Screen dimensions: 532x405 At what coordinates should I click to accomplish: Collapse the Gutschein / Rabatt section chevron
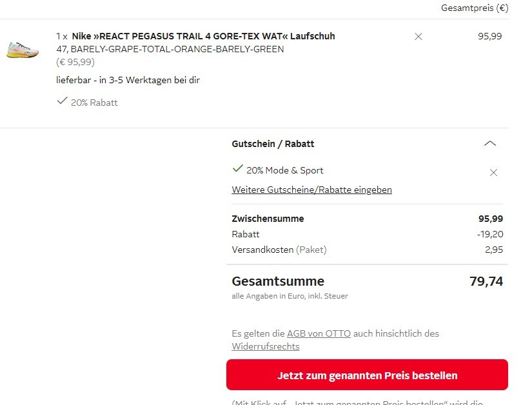click(x=490, y=143)
